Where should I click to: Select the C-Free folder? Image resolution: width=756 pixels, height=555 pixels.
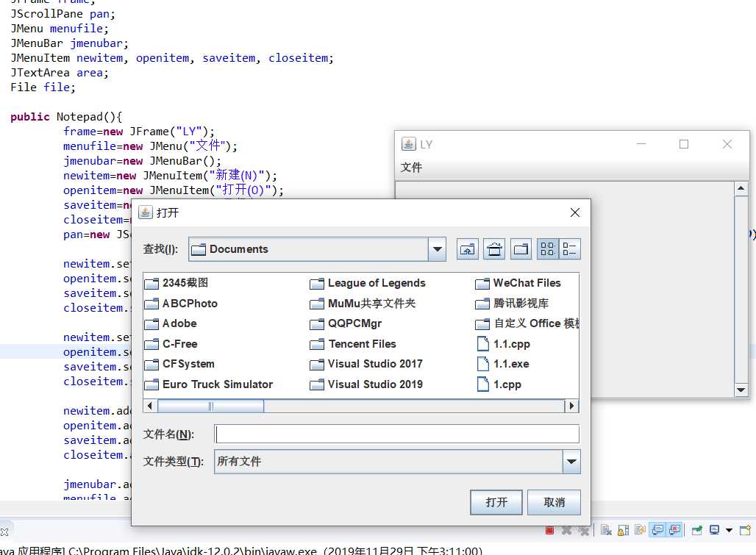pyautogui.click(x=171, y=344)
